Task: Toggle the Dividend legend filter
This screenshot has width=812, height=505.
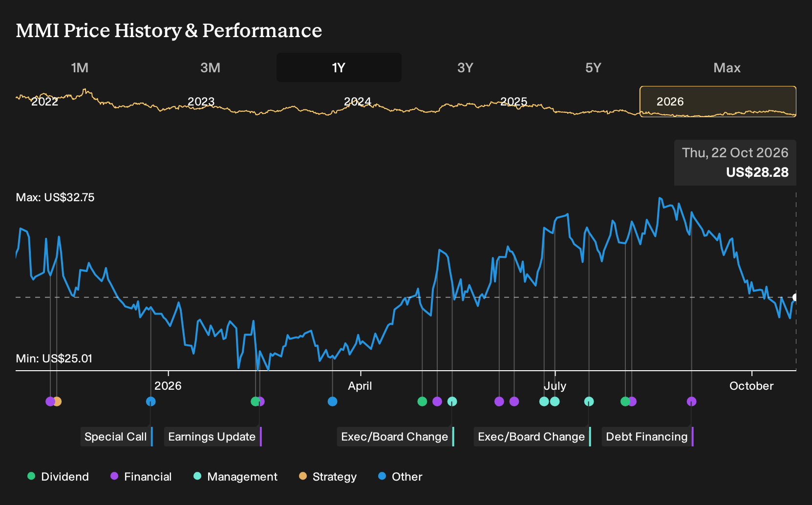Action: pos(58,477)
